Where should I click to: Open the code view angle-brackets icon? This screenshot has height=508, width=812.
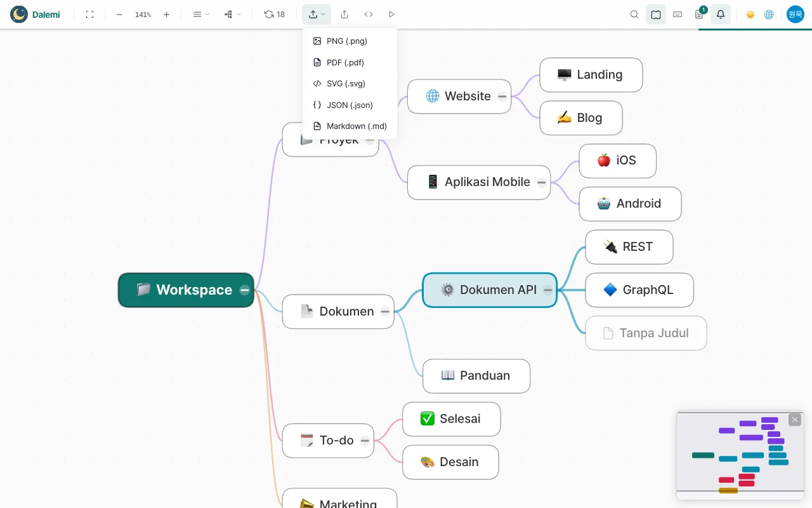coord(369,14)
